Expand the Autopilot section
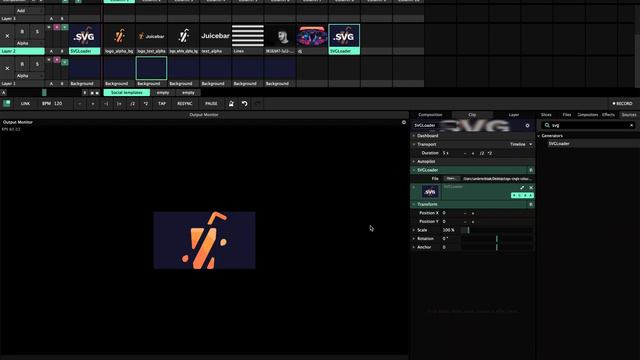The width and height of the screenshot is (640, 360). [414, 162]
